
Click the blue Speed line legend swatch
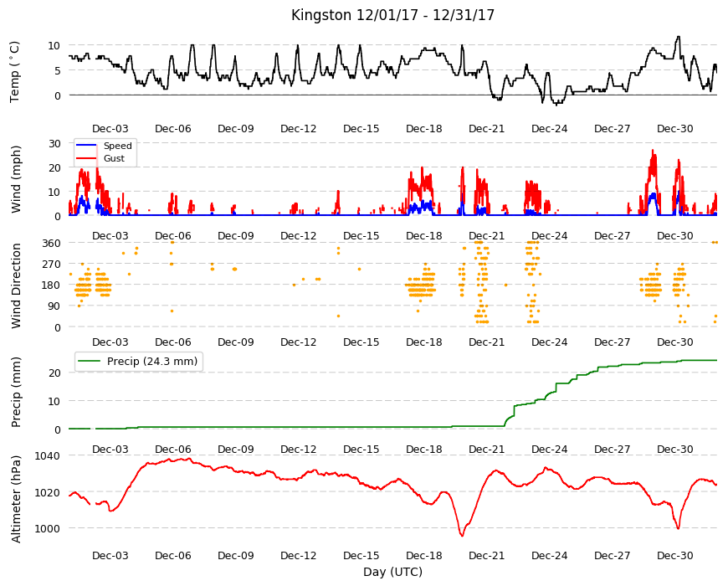coord(86,146)
